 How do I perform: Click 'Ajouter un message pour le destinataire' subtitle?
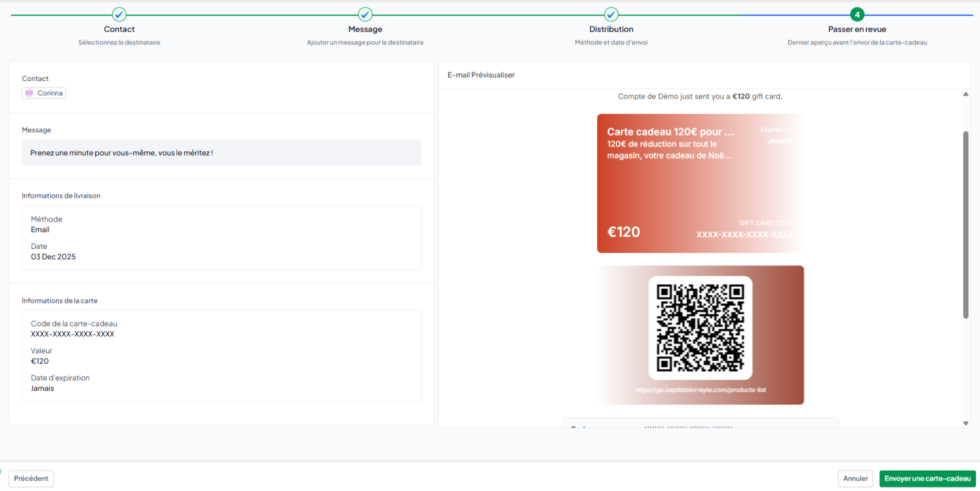365,43
